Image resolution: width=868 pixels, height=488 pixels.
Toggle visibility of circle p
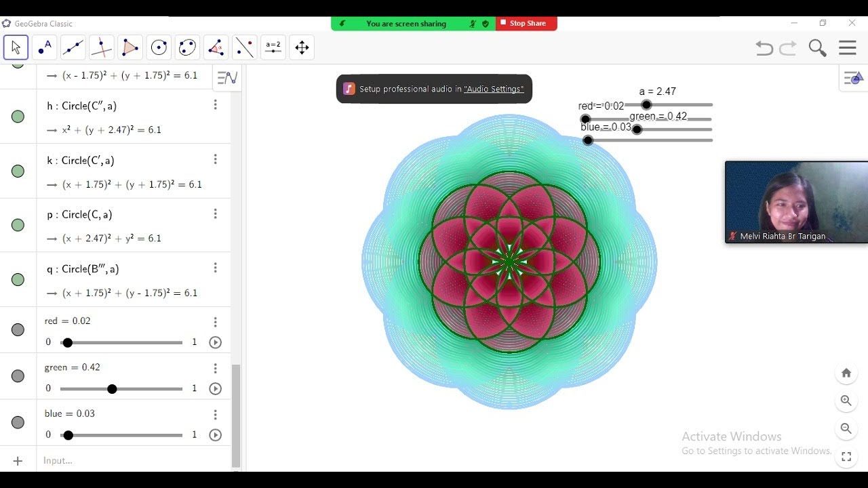click(18, 225)
